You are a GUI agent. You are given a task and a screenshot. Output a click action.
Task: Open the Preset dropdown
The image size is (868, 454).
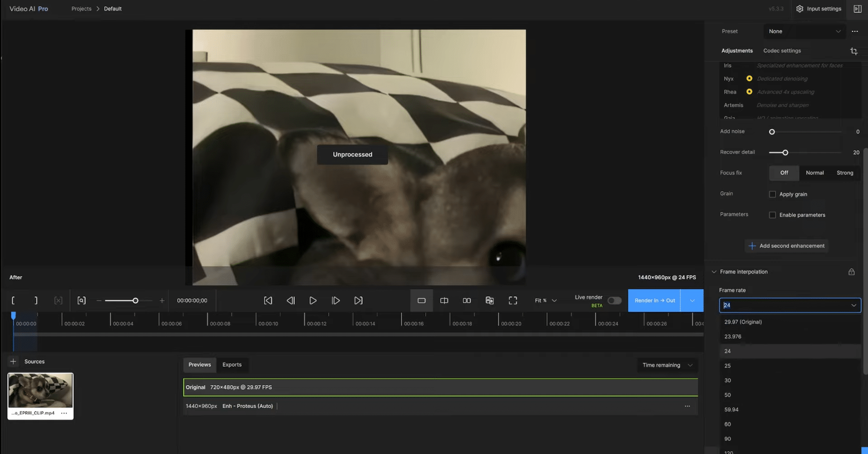tap(804, 31)
